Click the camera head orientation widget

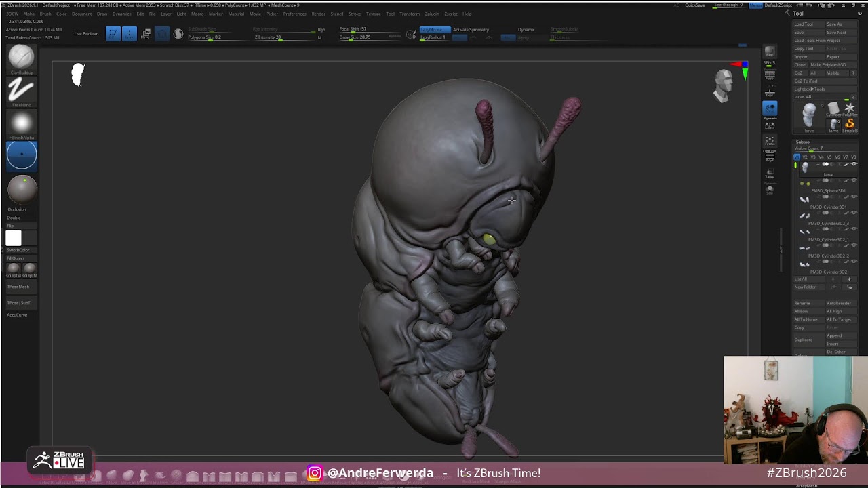[x=724, y=85]
